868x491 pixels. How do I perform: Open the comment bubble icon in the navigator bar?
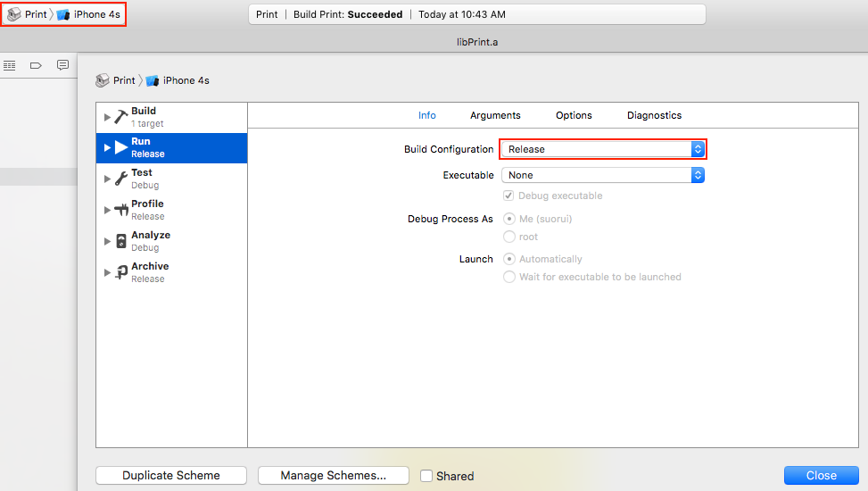[x=62, y=65]
